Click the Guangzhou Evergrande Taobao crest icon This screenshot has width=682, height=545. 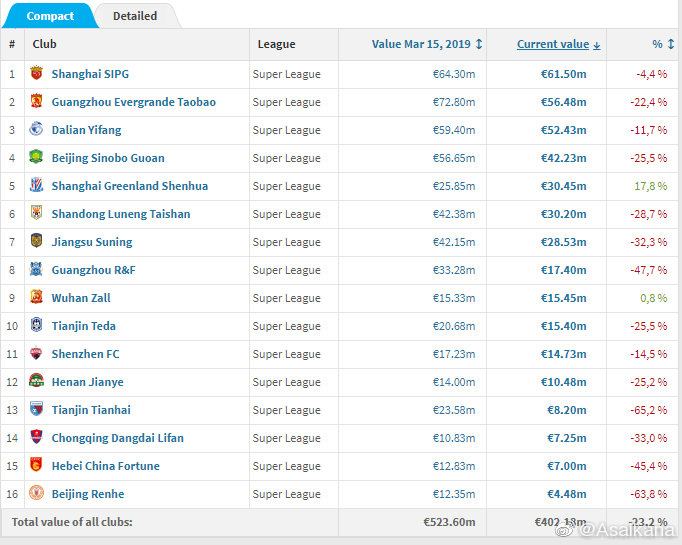coord(37,102)
